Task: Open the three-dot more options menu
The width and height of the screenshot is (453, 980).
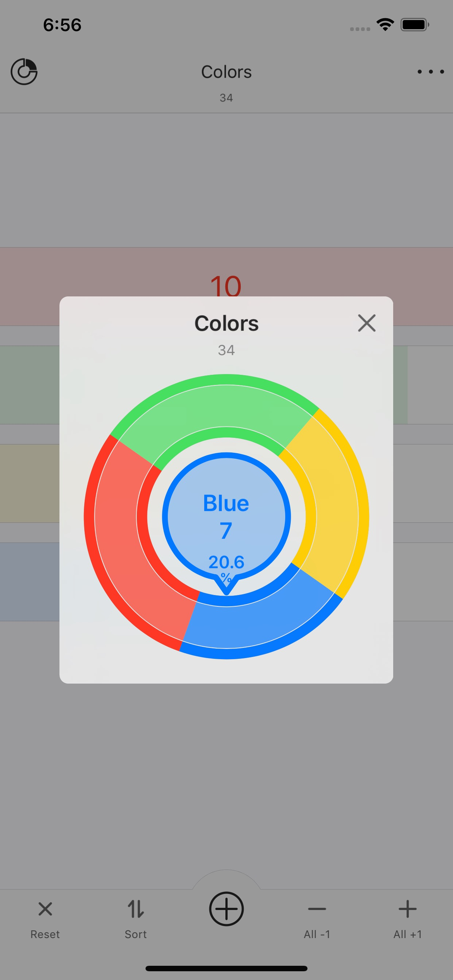Action: click(x=430, y=71)
